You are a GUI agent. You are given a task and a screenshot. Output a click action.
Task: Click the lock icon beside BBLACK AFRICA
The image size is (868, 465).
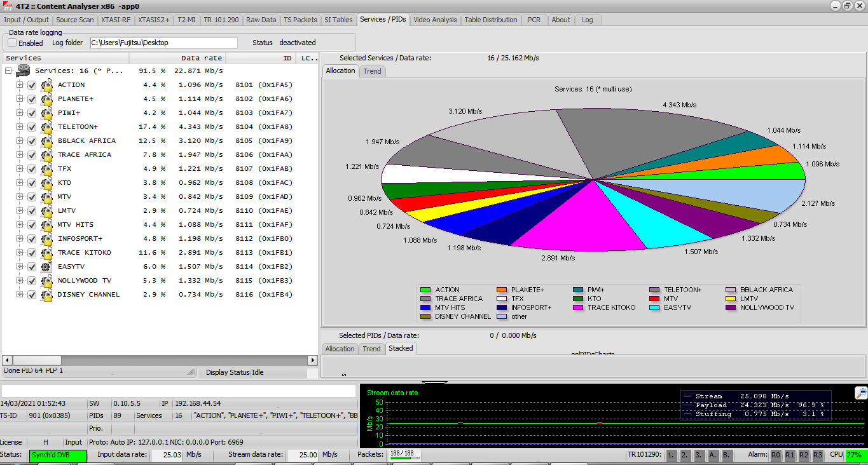click(x=46, y=141)
